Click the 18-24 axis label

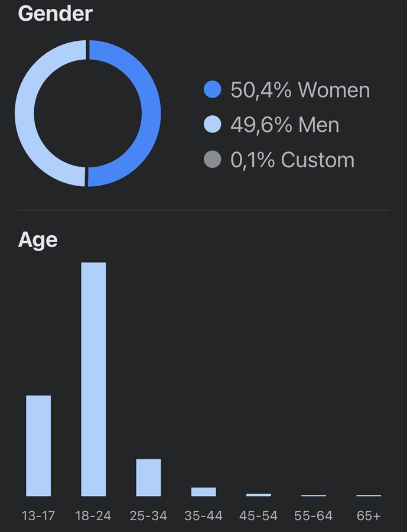(x=93, y=516)
